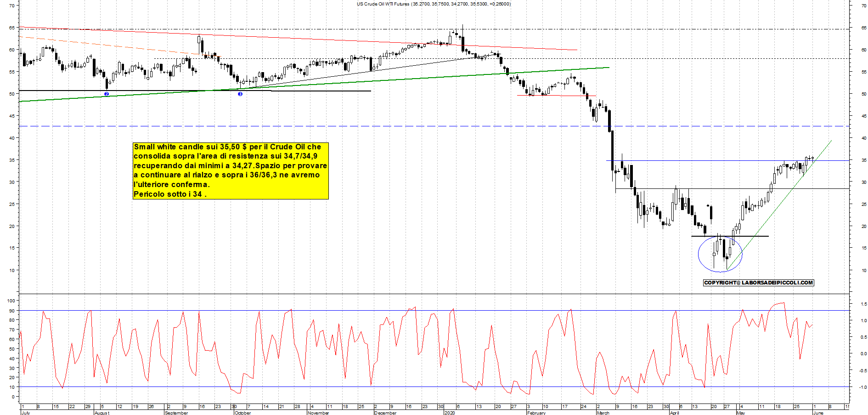Click the '100' level on oscillator left scale

click(x=11, y=301)
